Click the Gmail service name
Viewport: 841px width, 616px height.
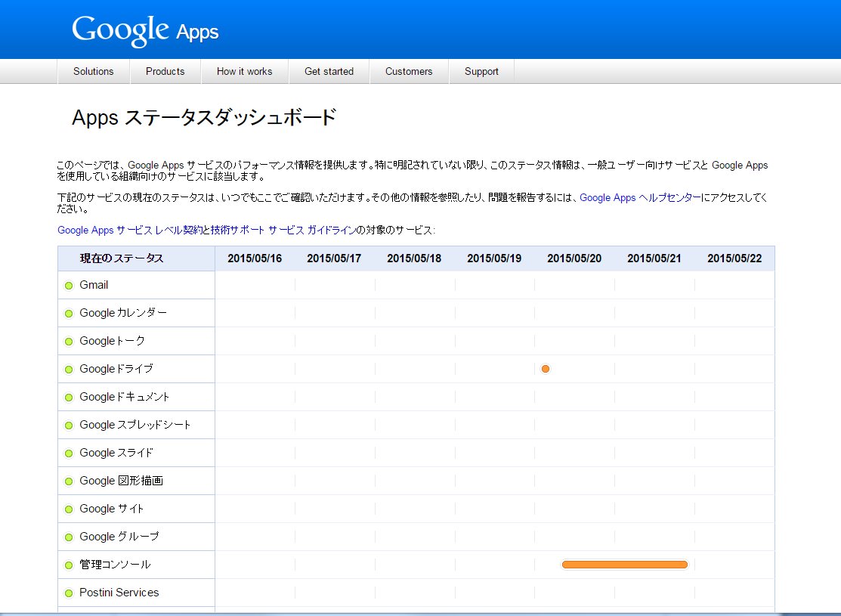click(94, 285)
